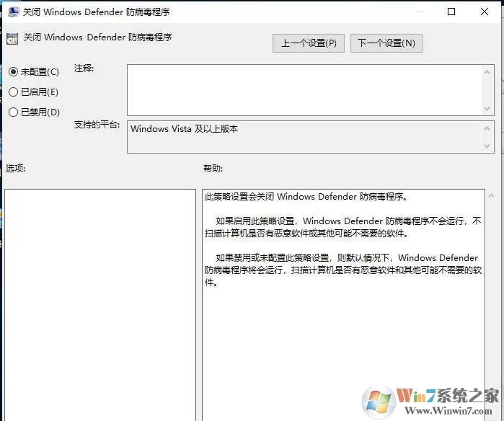Click the title bar policy window icon
Viewport: 504px width, 421px height.
(13, 12)
